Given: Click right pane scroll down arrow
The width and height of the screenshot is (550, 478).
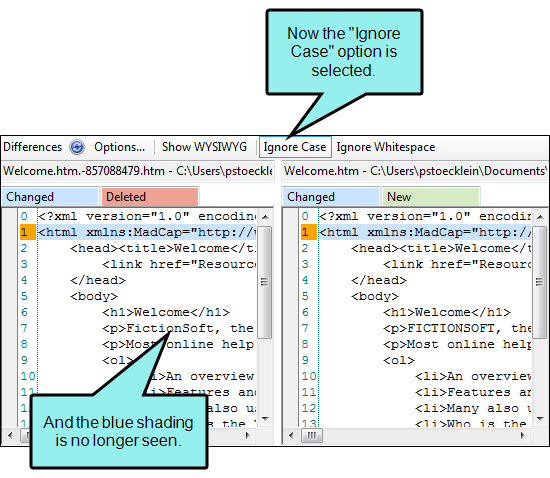Looking at the screenshot, I should pyautogui.click(x=541, y=418).
